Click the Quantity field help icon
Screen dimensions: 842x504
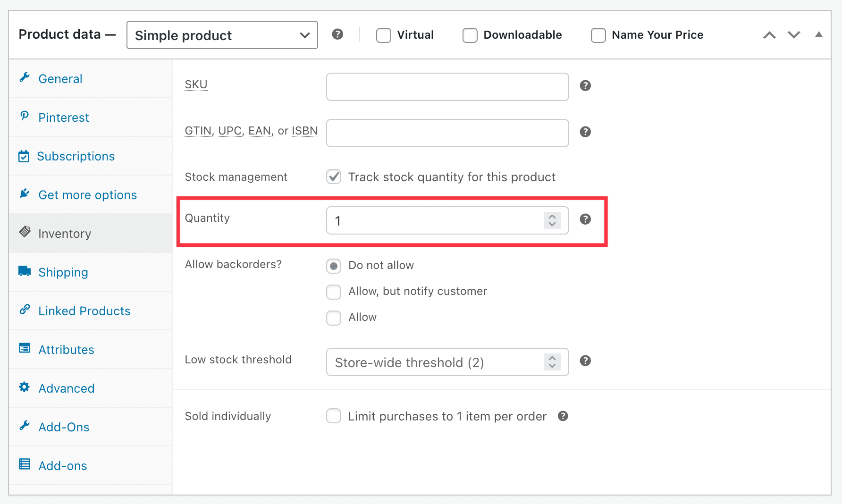tap(585, 219)
